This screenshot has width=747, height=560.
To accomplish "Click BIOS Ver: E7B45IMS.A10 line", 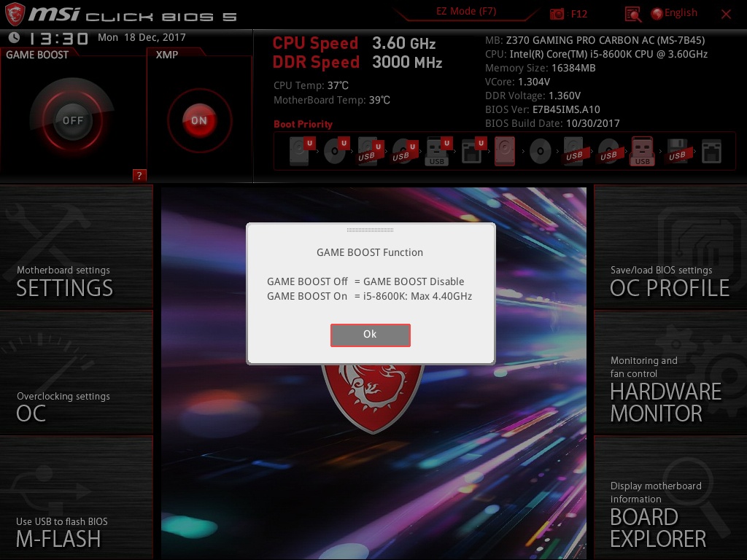I will (x=543, y=109).
